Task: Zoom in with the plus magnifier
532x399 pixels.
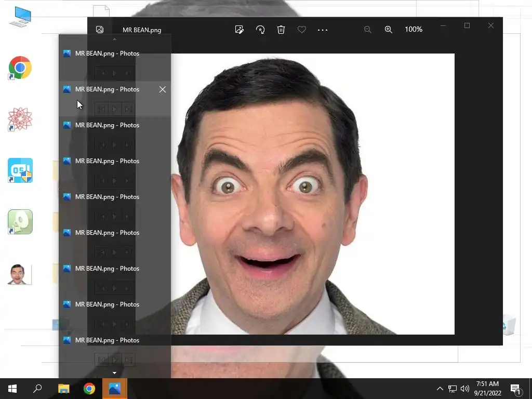Action: 389,30
